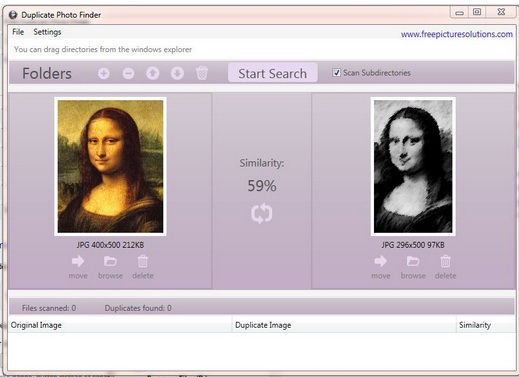Click the Similarity column header
This screenshot has width=519, height=377.
pos(486,325)
